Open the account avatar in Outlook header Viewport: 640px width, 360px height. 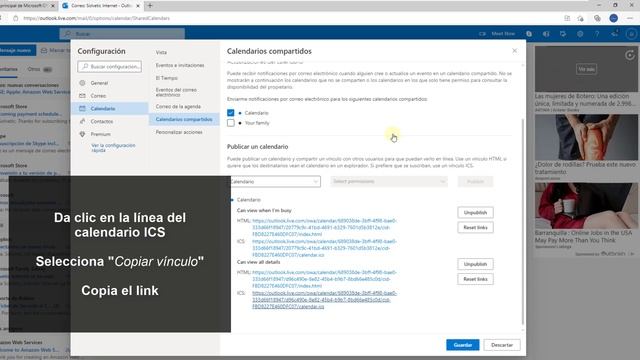[631, 34]
